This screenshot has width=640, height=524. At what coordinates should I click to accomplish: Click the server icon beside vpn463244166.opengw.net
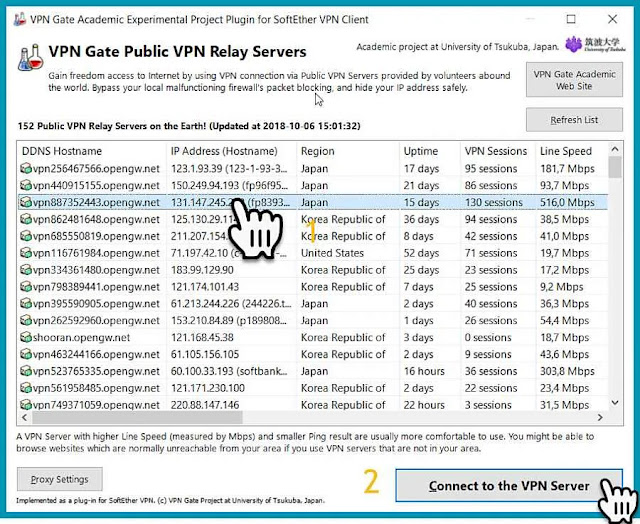26,354
